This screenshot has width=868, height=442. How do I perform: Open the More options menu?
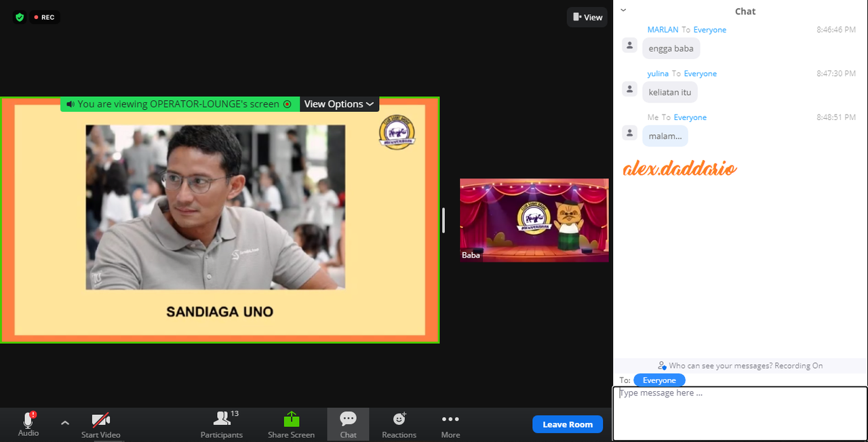(450, 424)
